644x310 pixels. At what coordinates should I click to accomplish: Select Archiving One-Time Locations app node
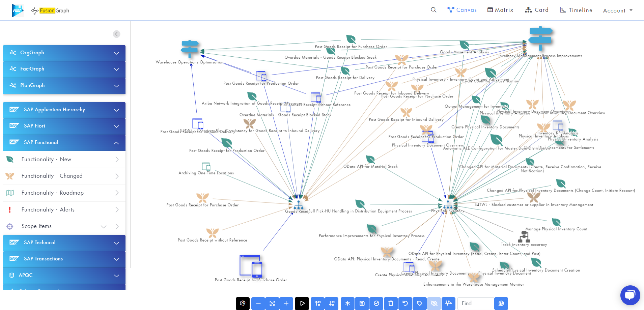206,166
